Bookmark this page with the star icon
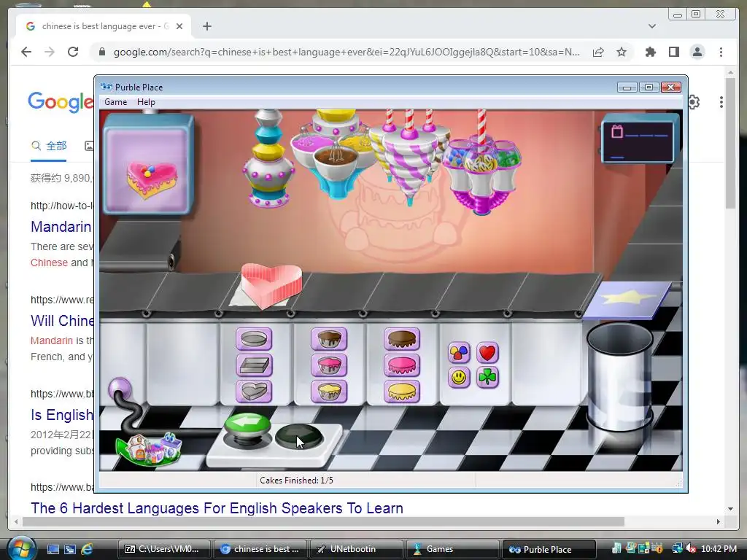Viewport: 747px width, 560px height. (x=622, y=52)
